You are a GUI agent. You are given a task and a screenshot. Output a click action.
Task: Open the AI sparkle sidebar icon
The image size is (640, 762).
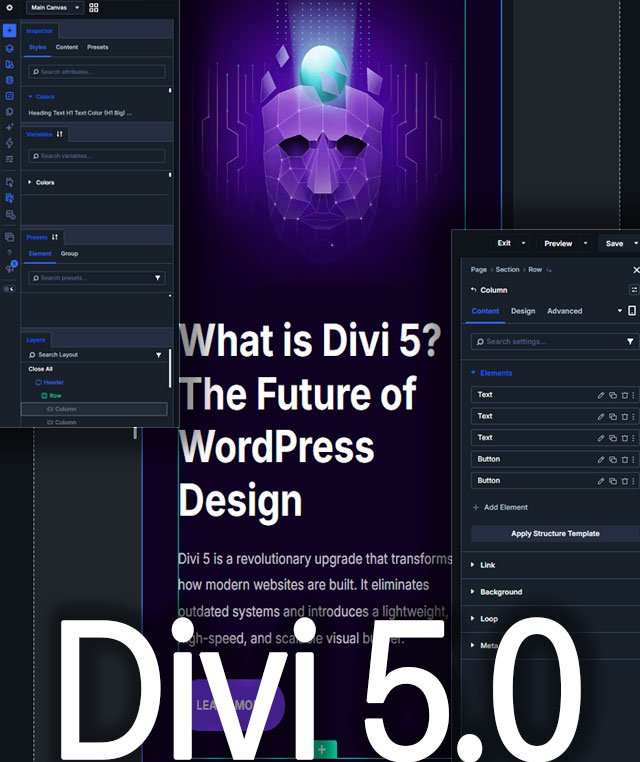[9, 127]
